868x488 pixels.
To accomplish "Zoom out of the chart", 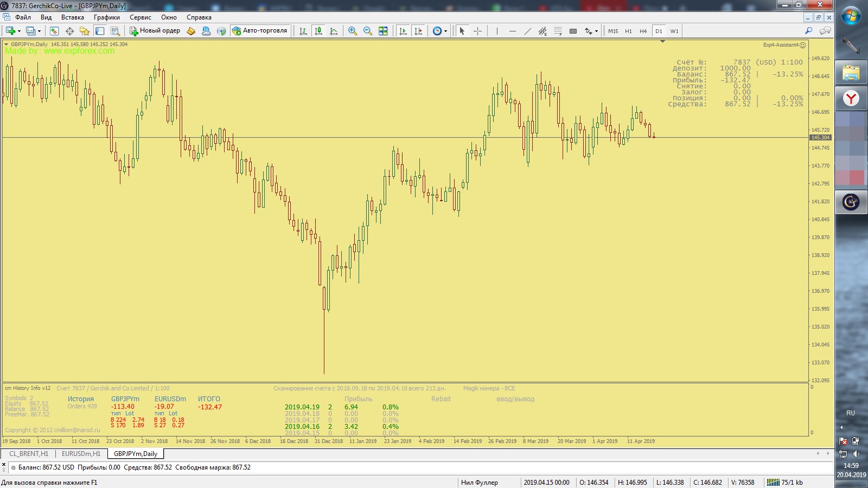I will (368, 31).
